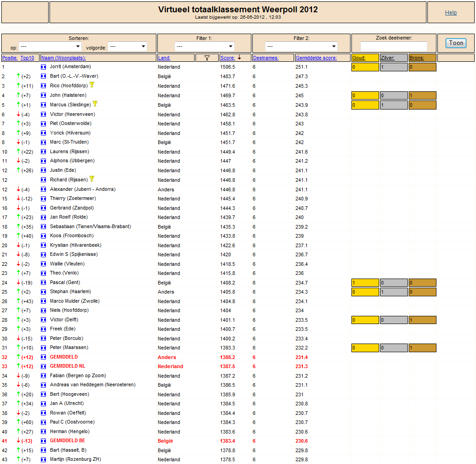Click the trophy icon beside Rico (Hoofddorp)
This screenshot has height=464, width=476.
(x=92, y=85)
